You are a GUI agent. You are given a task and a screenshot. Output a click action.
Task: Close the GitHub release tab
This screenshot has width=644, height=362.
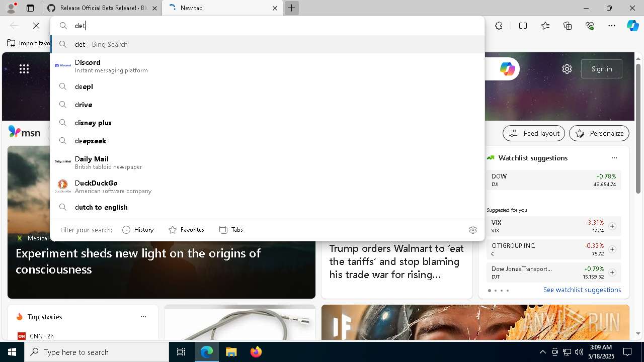tap(154, 8)
